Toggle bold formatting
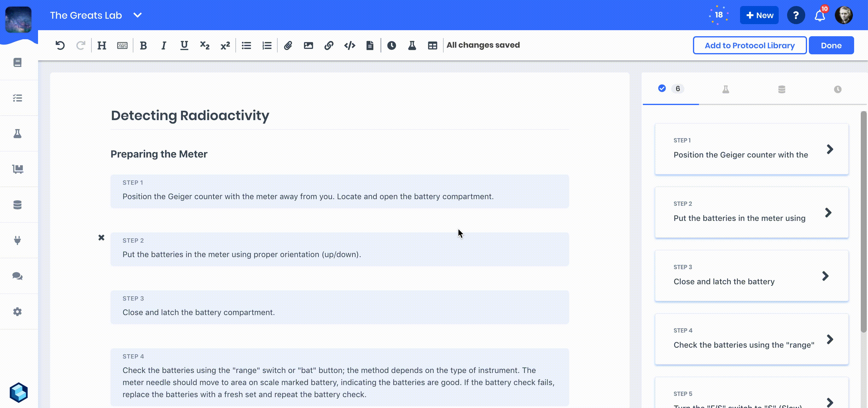Screen dimensions: 868x408 [143, 45]
